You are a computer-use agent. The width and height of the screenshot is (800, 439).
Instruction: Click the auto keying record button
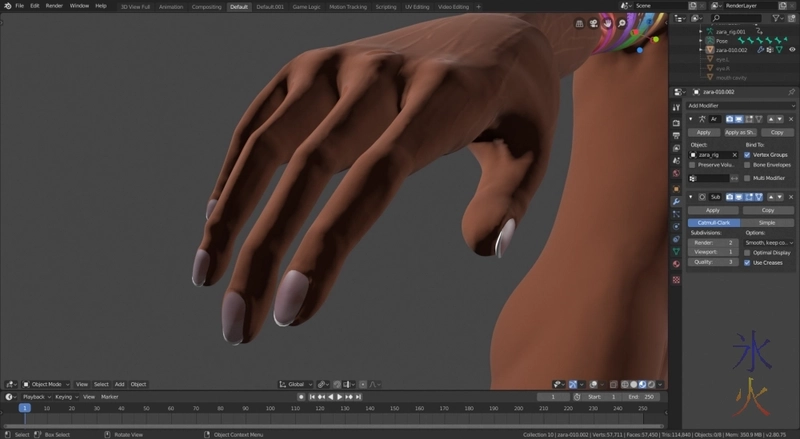pyautogui.click(x=301, y=397)
